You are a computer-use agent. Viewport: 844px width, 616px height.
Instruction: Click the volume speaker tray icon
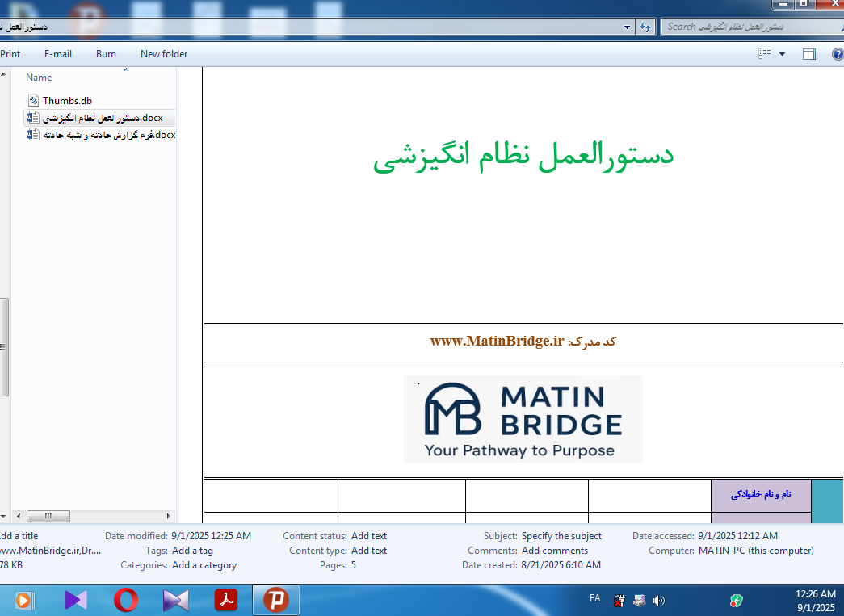(658, 600)
